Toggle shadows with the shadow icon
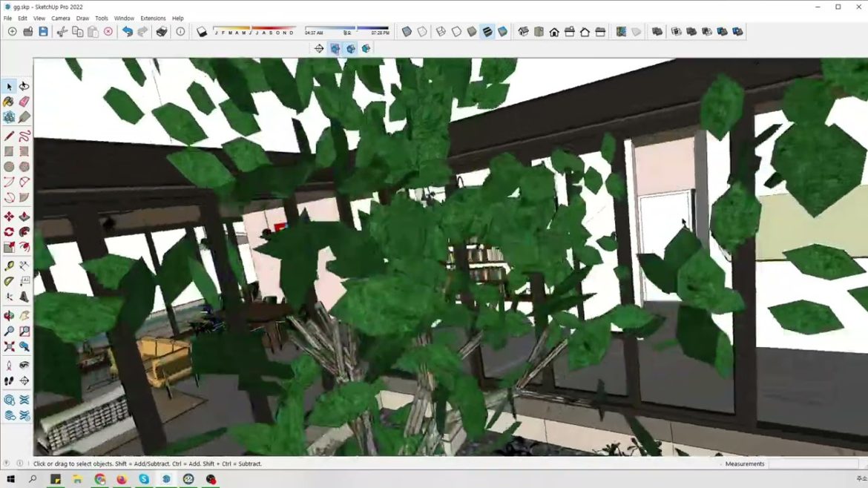The image size is (868, 488). coord(201,31)
